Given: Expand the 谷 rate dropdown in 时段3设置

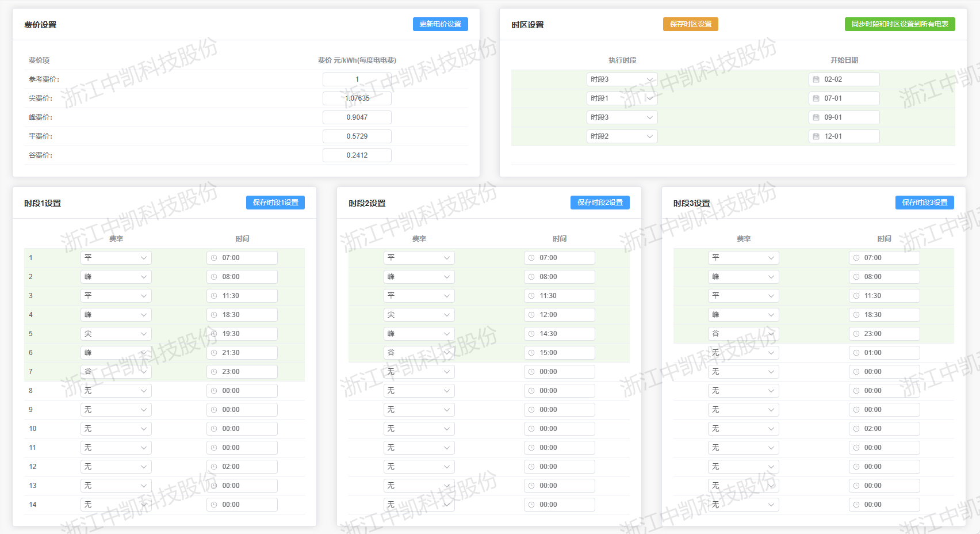Looking at the screenshot, I should coord(743,334).
